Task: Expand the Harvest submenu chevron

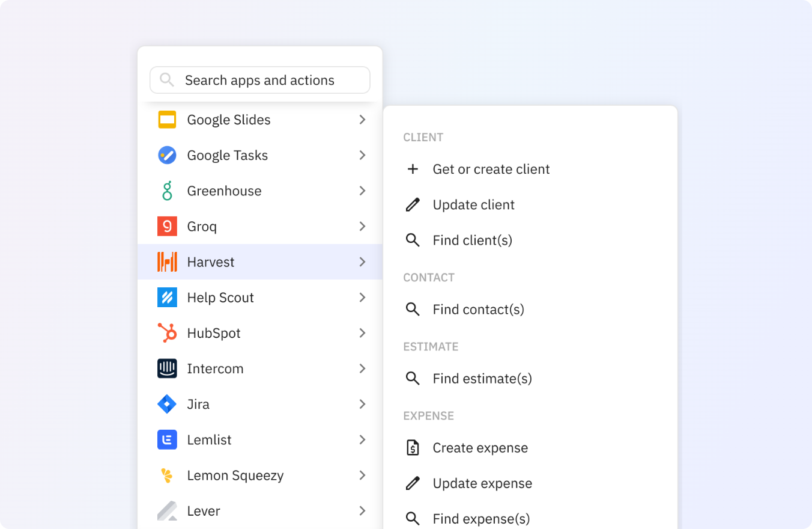Action: tap(362, 262)
